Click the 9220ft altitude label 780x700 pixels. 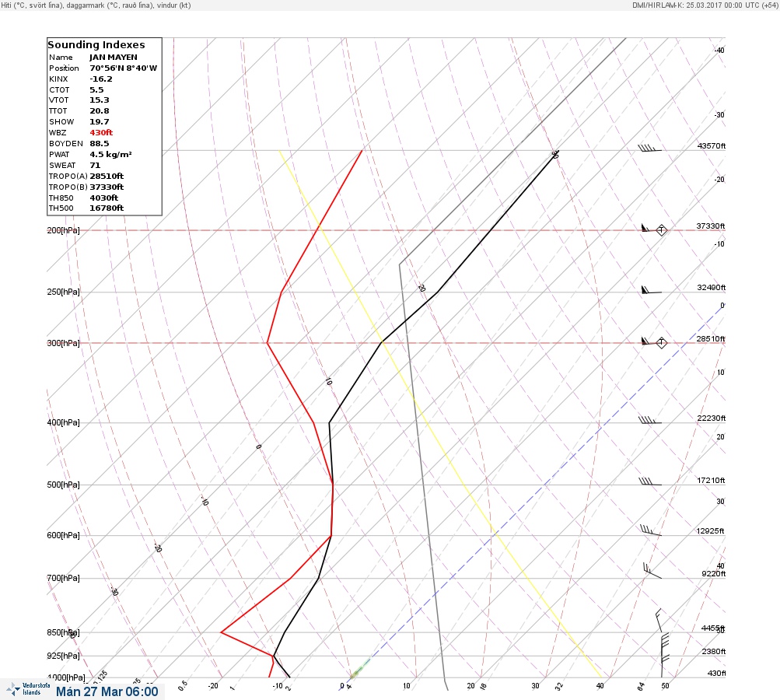(x=713, y=574)
